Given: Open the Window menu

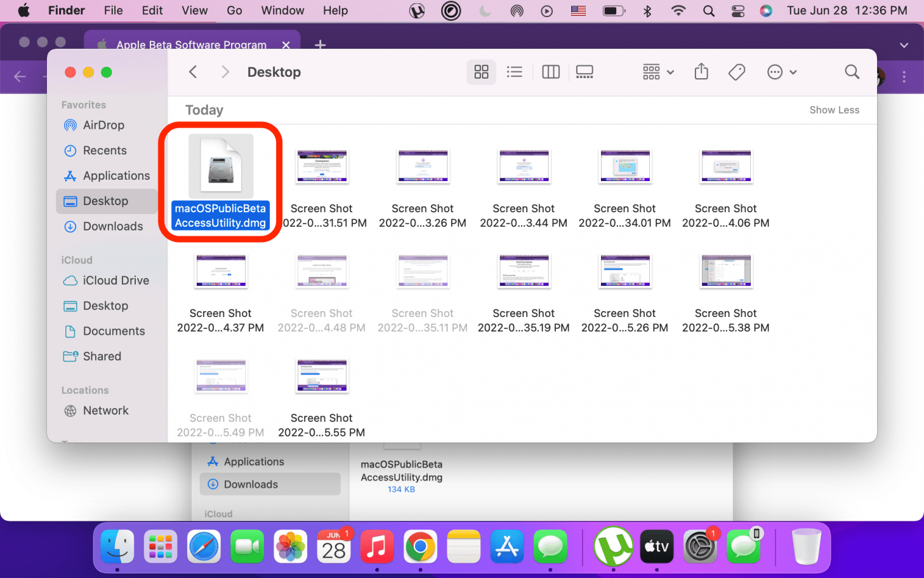Looking at the screenshot, I should [x=282, y=10].
